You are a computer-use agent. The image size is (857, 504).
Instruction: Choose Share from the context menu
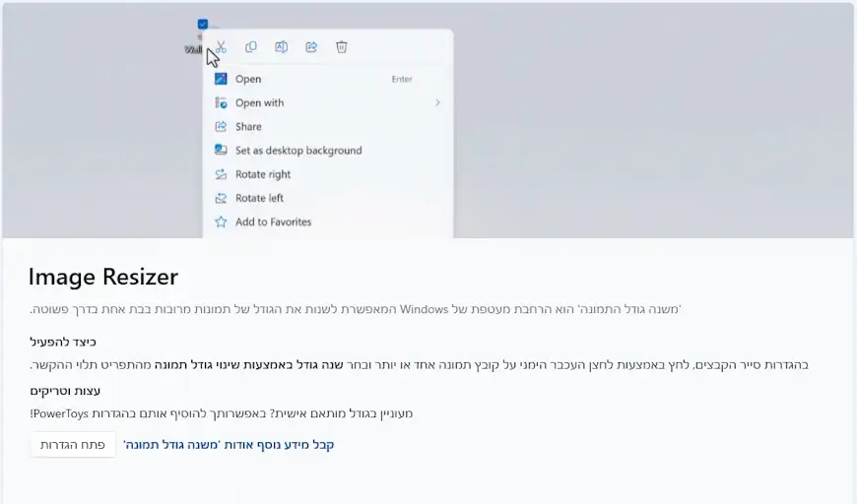(328, 126)
